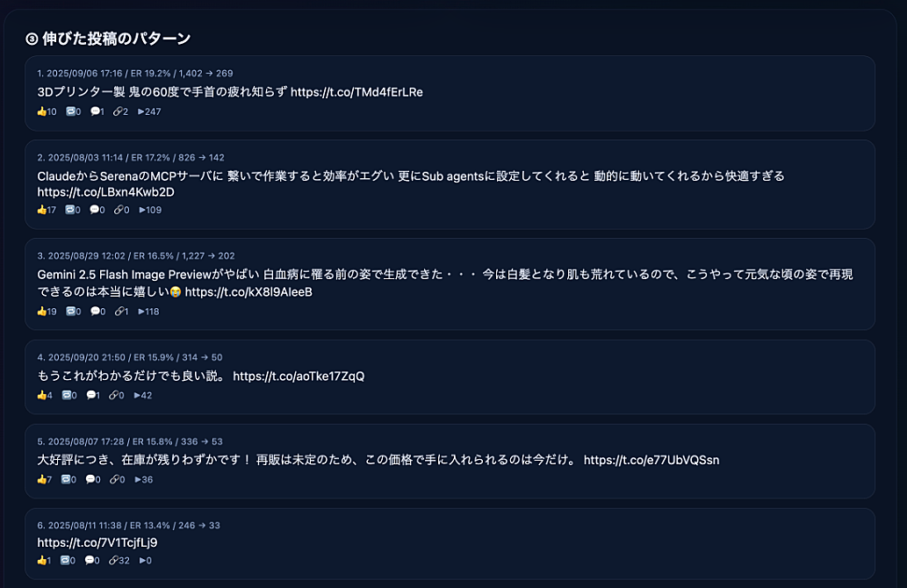Click the thumbs-up icon on post 4
The height and width of the screenshot is (588, 907).
point(41,396)
